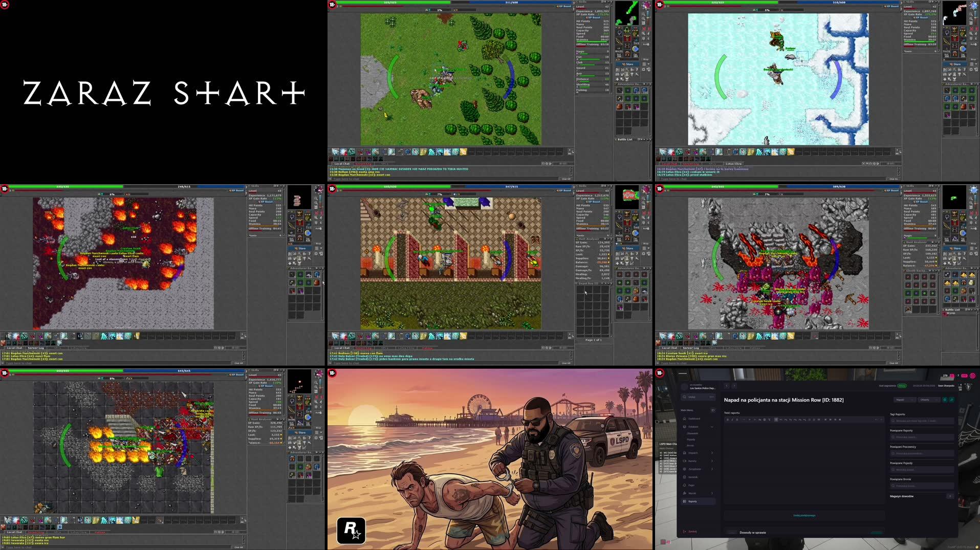Click the Rockstar logo on the GTA artwork
Screen dimensions: 980x550
pos(351,531)
